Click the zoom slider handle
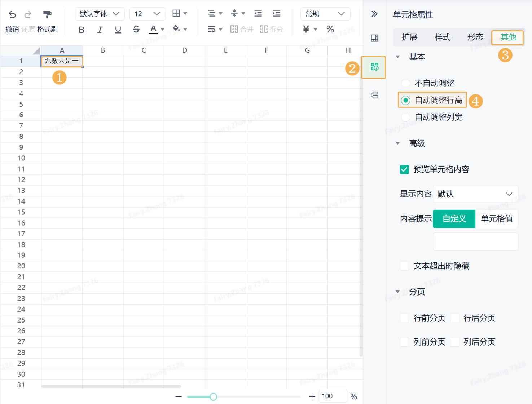Viewport: 532px width, 404px height. pyautogui.click(x=214, y=397)
